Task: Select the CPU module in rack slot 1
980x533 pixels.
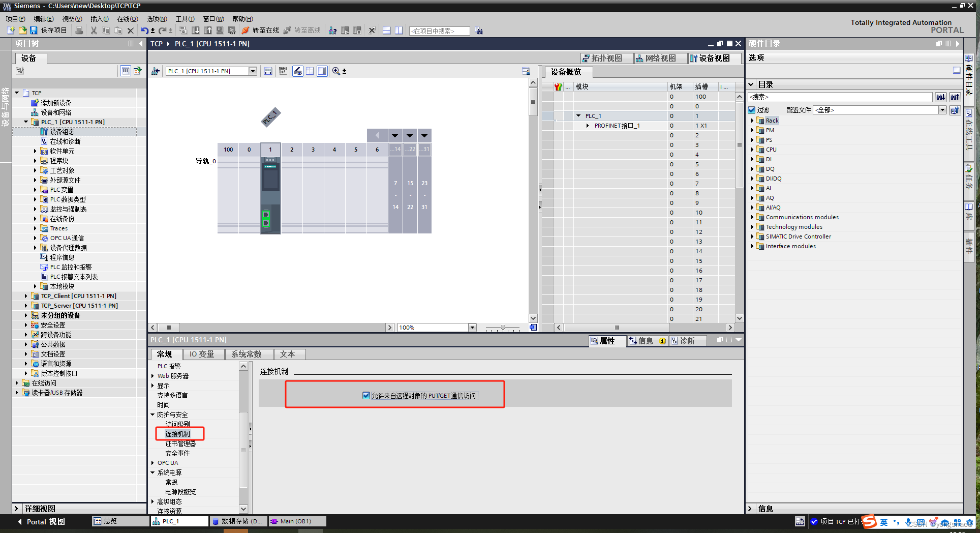Action: click(x=270, y=195)
